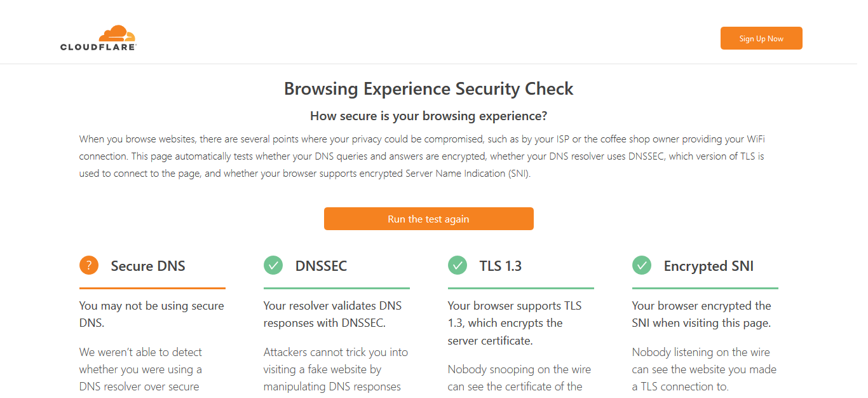Select the Encrypted SNI heading
The height and width of the screenshot is (398, 868).
click(x=709, y=266)
